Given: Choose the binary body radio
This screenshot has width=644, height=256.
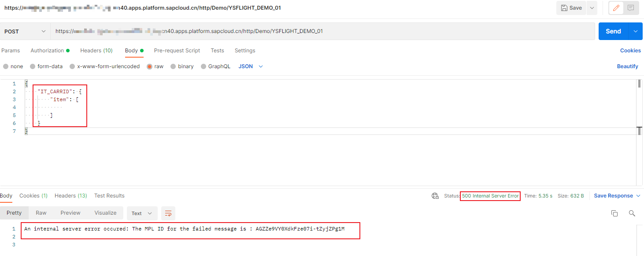Looking at the screenshot, I should [x=173, y=66].
